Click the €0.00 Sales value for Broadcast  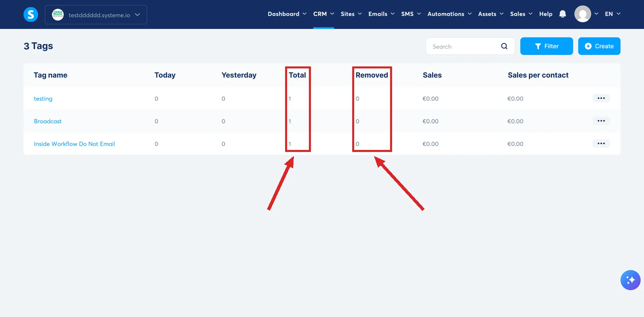coord(430,121)
